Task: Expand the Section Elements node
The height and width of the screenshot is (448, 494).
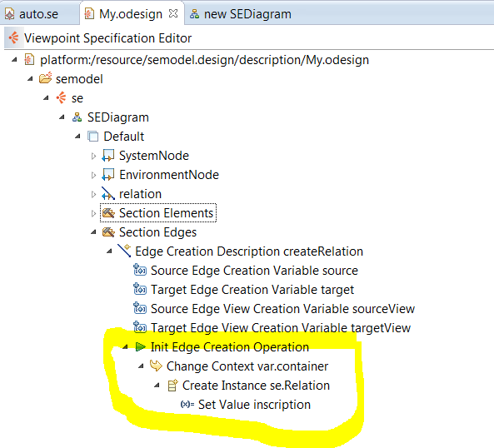Action: click(93, 213)
